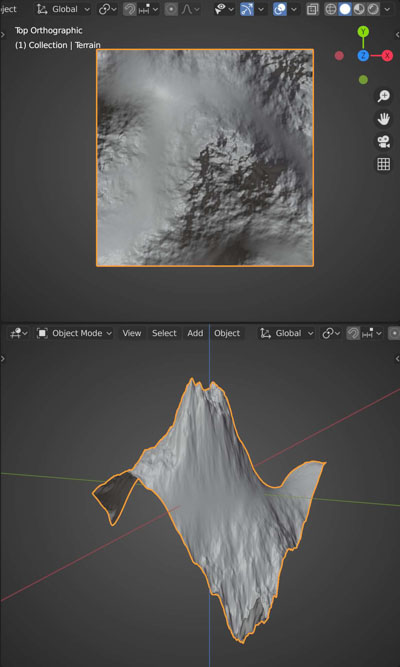Image resolution: width=400 pixels, height=667 pixels.
Task: Toggle snapping magnet in top viewport header
Action: click(x=130, y=9)
